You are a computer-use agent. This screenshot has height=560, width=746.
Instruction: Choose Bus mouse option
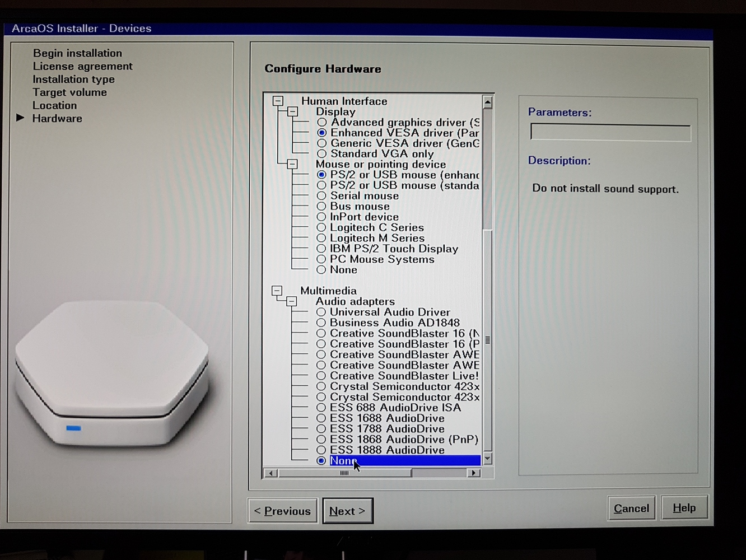tap(321, 206)
